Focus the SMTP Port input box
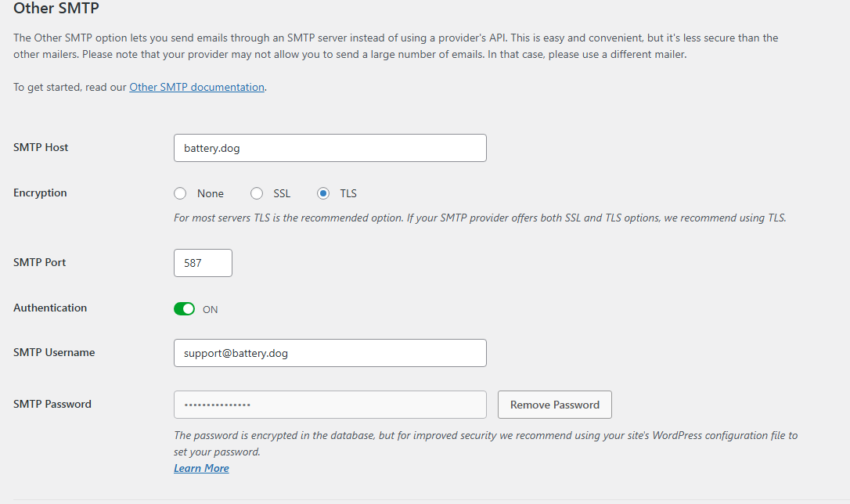The image size is (850, 504). pyautogui.click(x=203, y=263)
